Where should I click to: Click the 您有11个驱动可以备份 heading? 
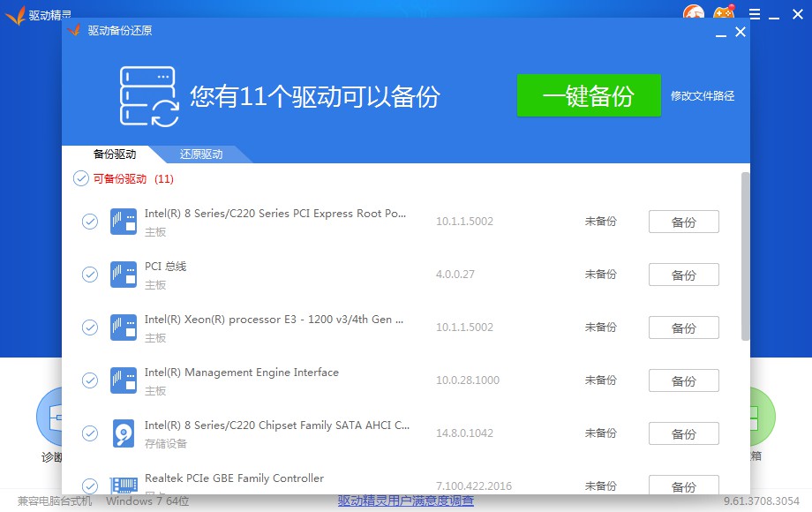pyautogui.click(x=315, y=96)
